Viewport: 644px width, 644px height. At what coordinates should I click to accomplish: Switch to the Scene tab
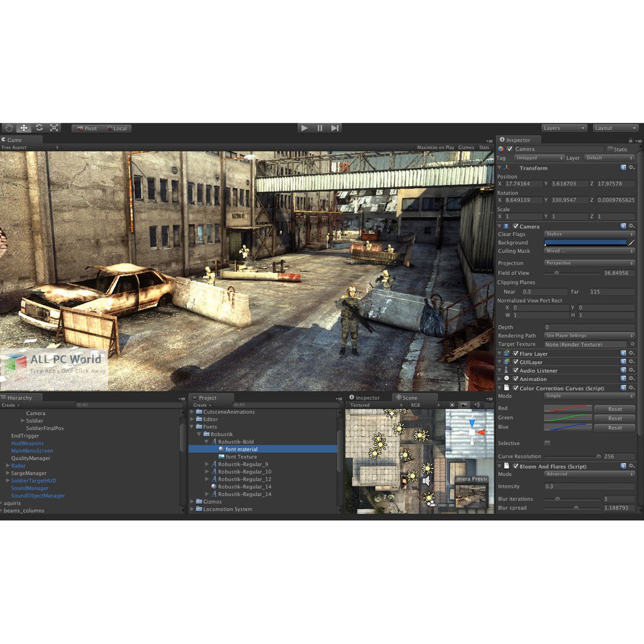(406, 397)
